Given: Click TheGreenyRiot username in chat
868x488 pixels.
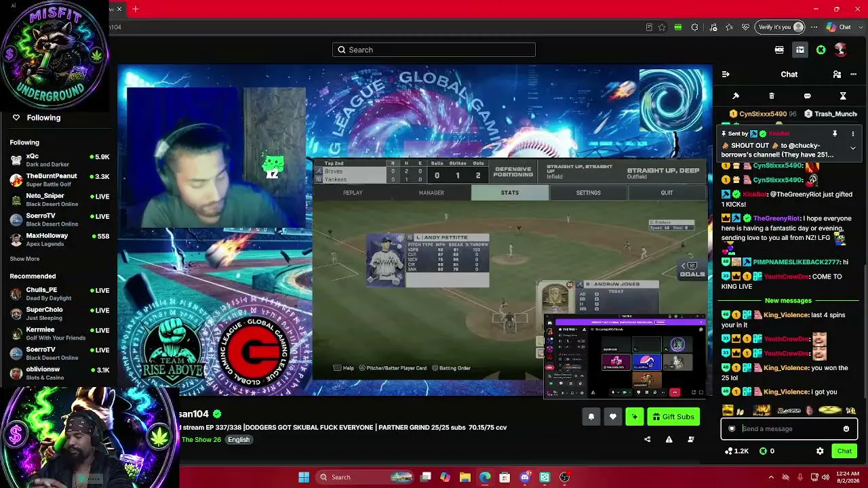Looking at the screenshot, I should (776, 219).
